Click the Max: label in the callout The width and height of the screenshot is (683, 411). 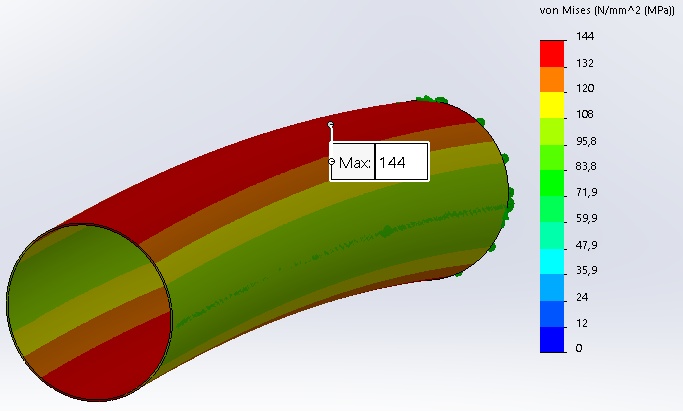(x=355, y=163)
